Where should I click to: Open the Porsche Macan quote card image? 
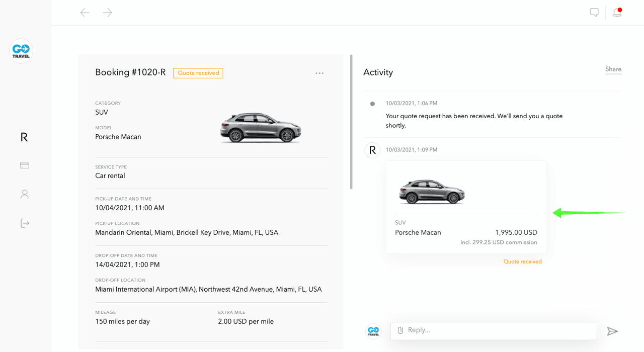(432, 192)
